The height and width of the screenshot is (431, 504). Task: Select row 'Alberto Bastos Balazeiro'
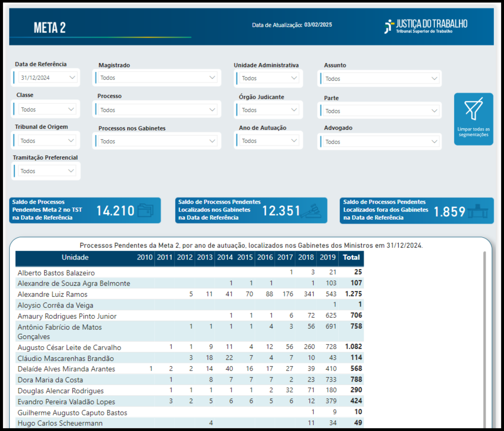190,272
